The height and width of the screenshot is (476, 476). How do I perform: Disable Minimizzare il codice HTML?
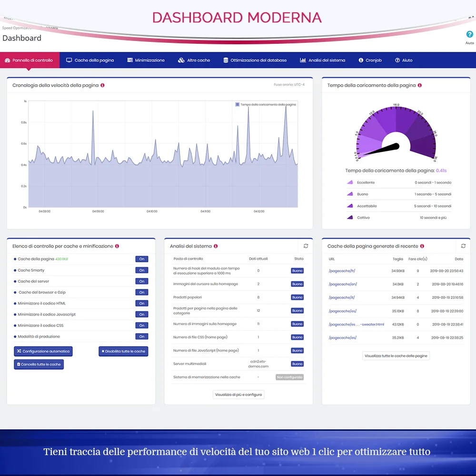pyautogui.click(x=143, y=303)
